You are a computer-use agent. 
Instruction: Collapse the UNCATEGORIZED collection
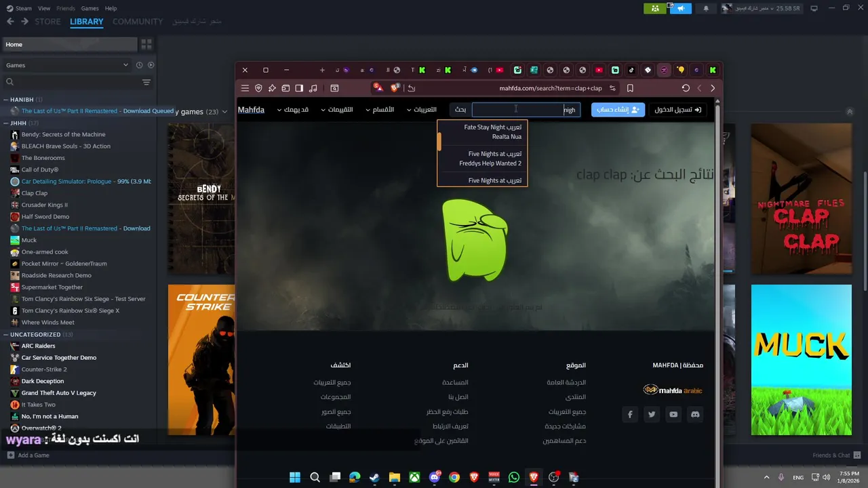point(6,334)
